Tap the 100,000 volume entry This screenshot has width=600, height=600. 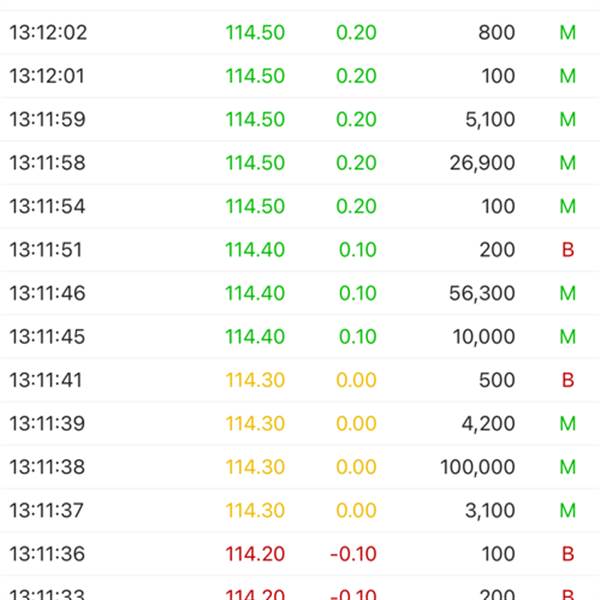tap(478, 467)
